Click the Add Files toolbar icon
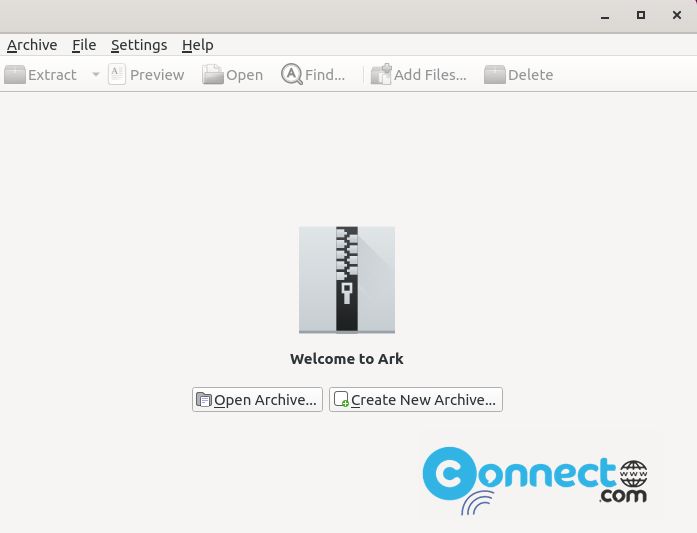The image size is (697, 533). pos(381,74)
